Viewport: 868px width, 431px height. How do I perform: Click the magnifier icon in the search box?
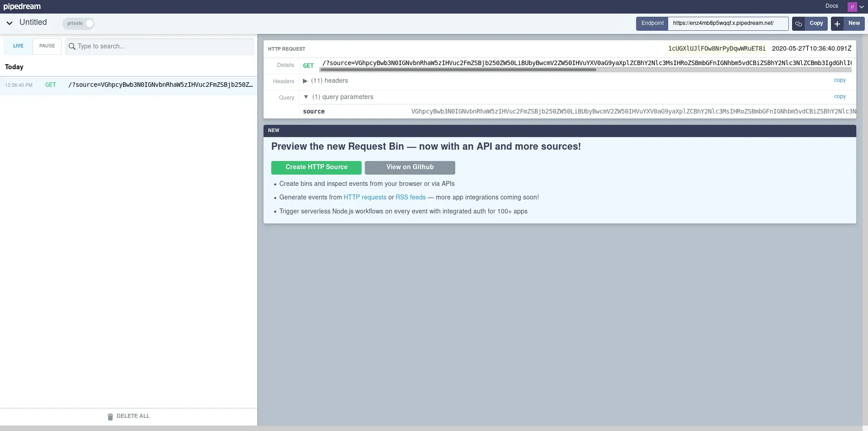[72, 46]
